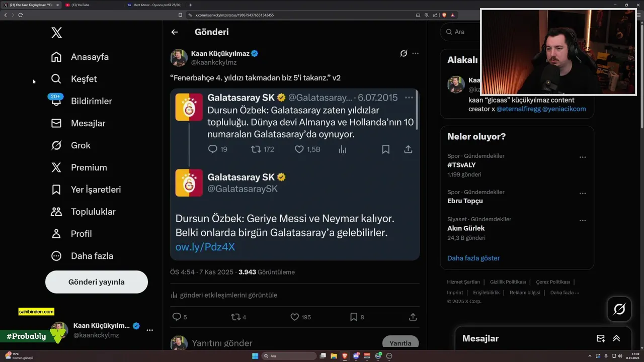Open more options on quoted Galatasaray tweet
Screen dimensions: 644x362
409,98
